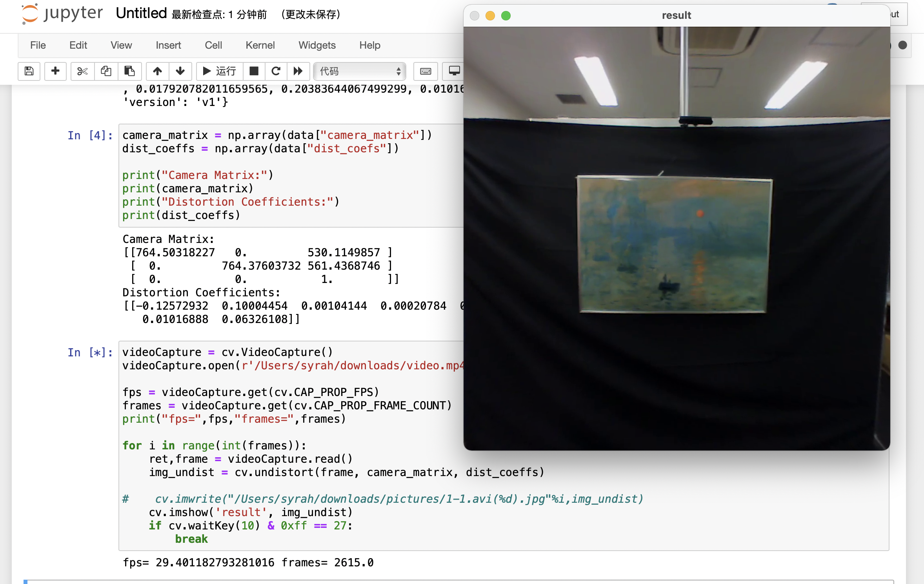Open the 代码 cell type dropdown
The image size is (924, 584).
tap(360, 71)
